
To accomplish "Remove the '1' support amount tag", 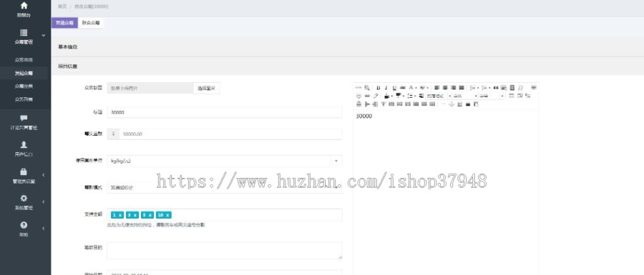I will click(120, 215).
